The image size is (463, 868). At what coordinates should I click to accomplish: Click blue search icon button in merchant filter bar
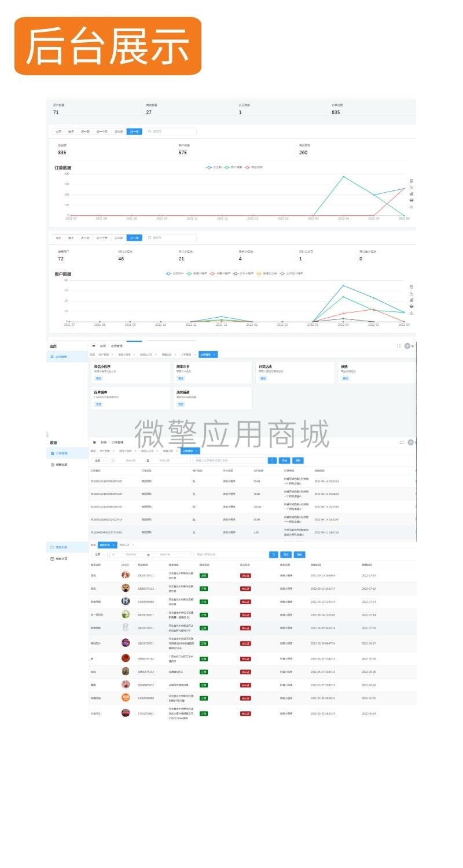pyautogui.click(x=274, y=554)
